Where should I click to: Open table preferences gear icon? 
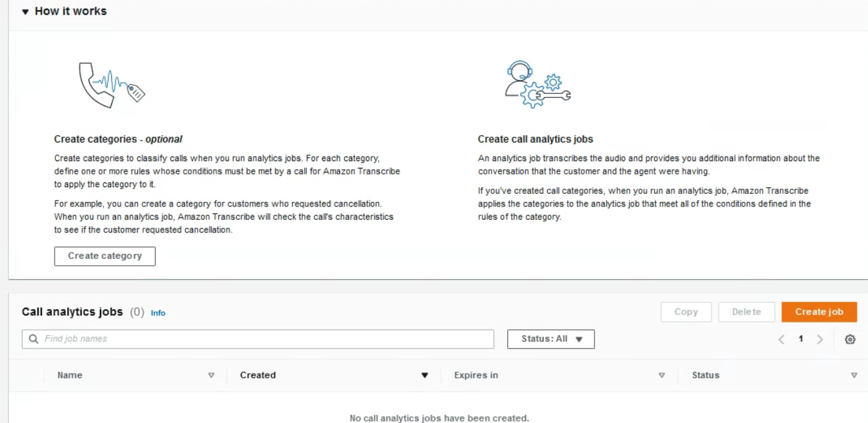(850, 340)
